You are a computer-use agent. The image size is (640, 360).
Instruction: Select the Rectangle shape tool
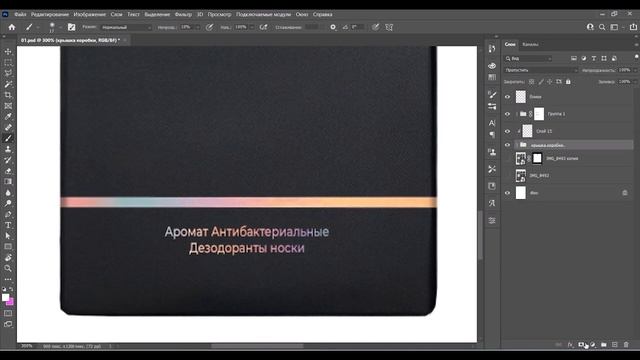pyautogui.click(x=8, y=247)
